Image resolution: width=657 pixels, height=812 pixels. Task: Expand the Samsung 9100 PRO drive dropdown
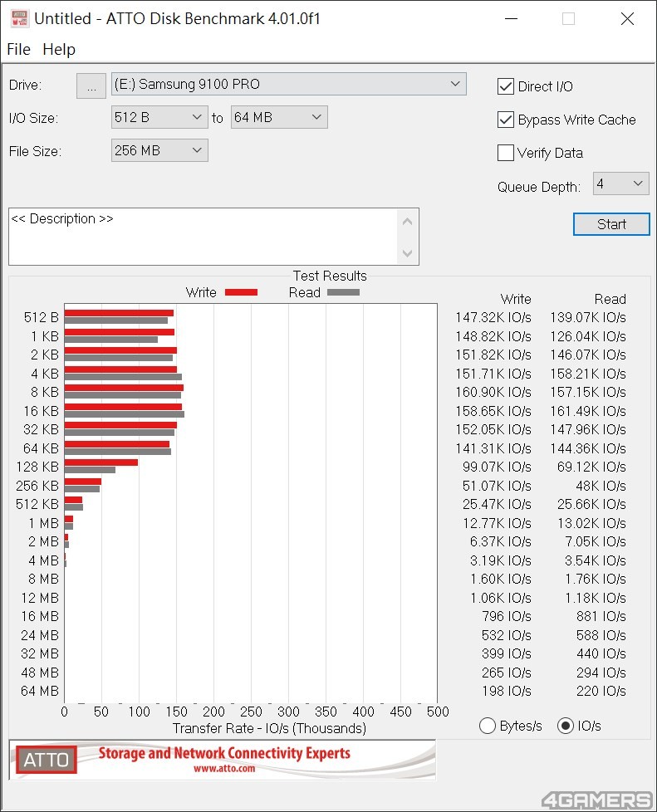288,84
